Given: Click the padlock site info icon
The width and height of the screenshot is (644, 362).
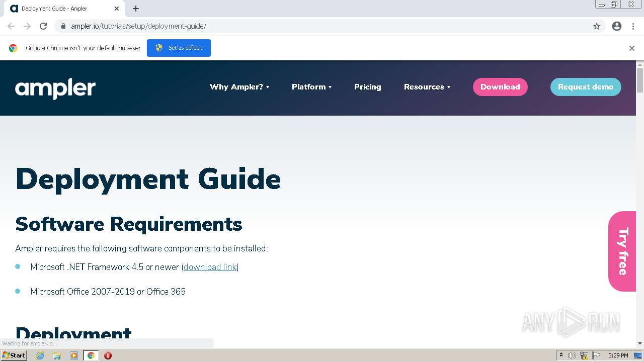Looking at the screenshot, I should pyautogui.click(x=63, y=26).
